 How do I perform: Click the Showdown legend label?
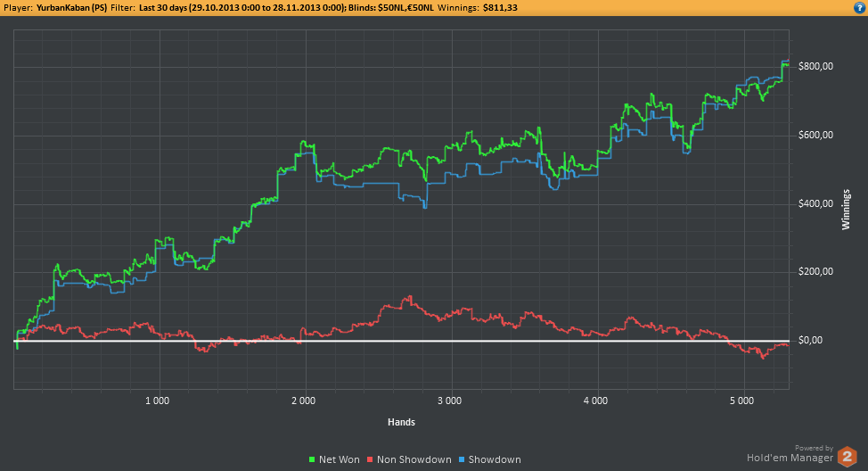pos(495,460)
